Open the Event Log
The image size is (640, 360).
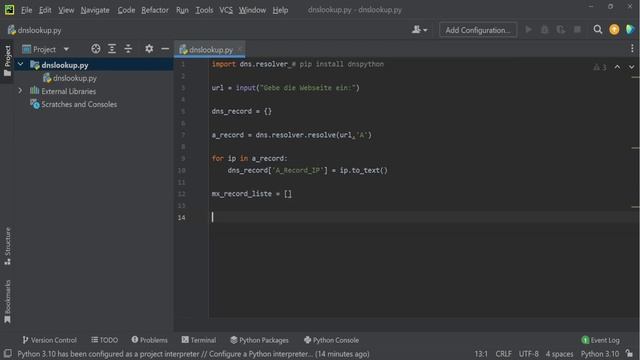[600, 340]
